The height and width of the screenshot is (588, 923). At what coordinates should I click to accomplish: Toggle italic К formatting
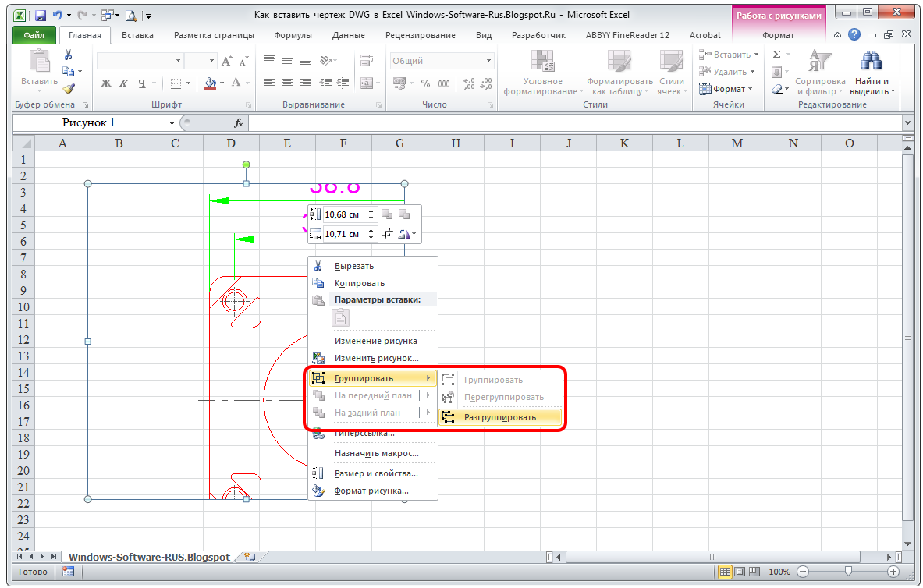coord(123,83)
